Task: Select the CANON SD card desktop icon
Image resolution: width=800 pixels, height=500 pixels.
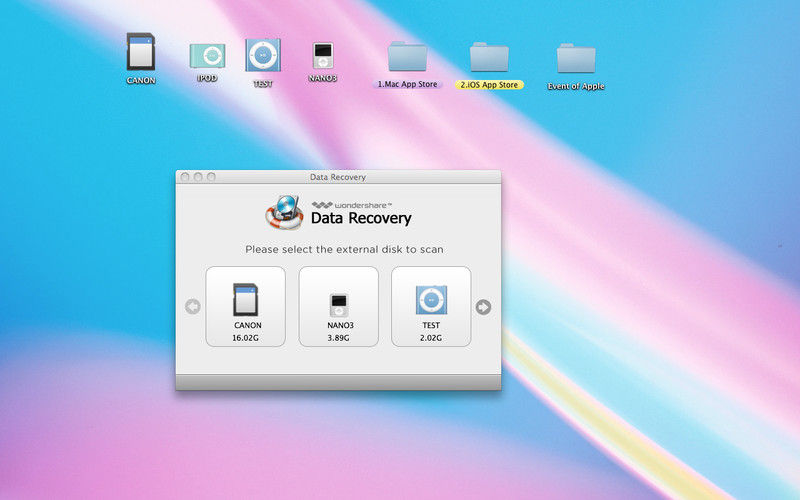Action: click(x=141, y=52)
